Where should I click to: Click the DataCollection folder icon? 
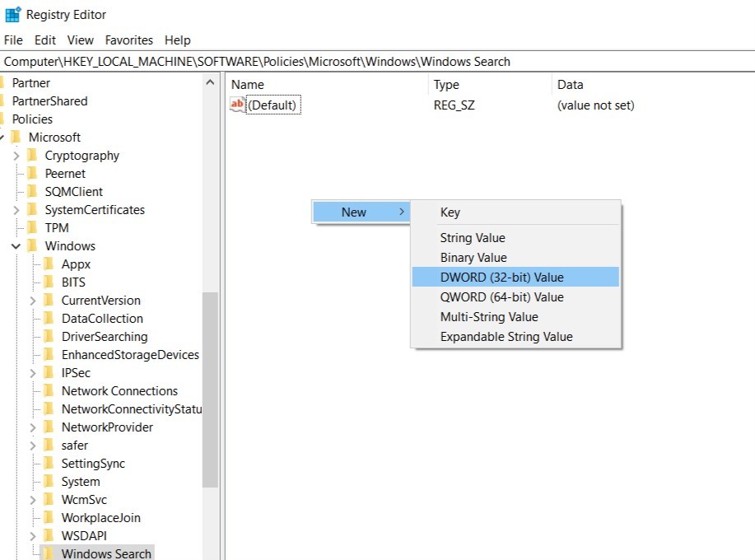49,319
